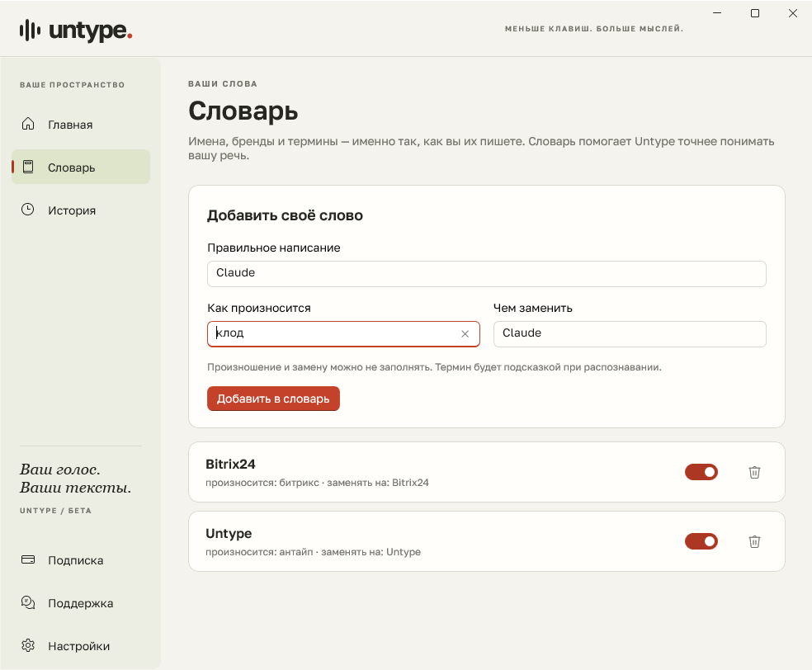Click text 'произносится: битрикс · заменять на: Bitrix24'

317,483
